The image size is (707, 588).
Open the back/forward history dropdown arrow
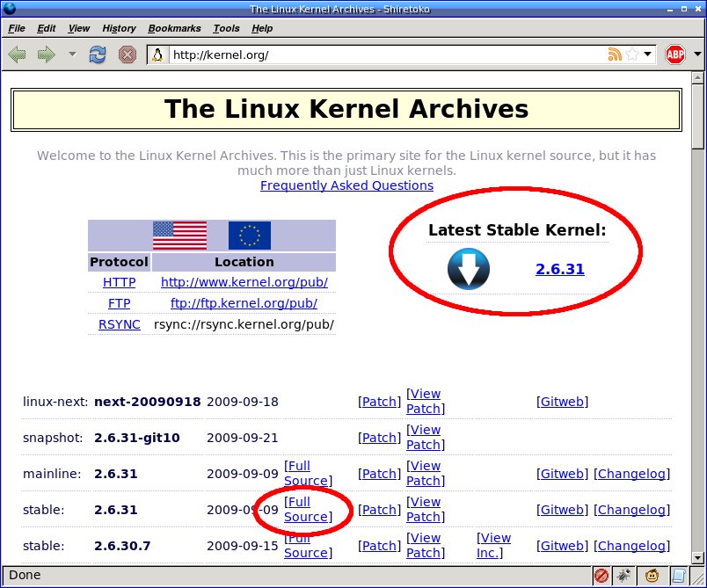72,54
